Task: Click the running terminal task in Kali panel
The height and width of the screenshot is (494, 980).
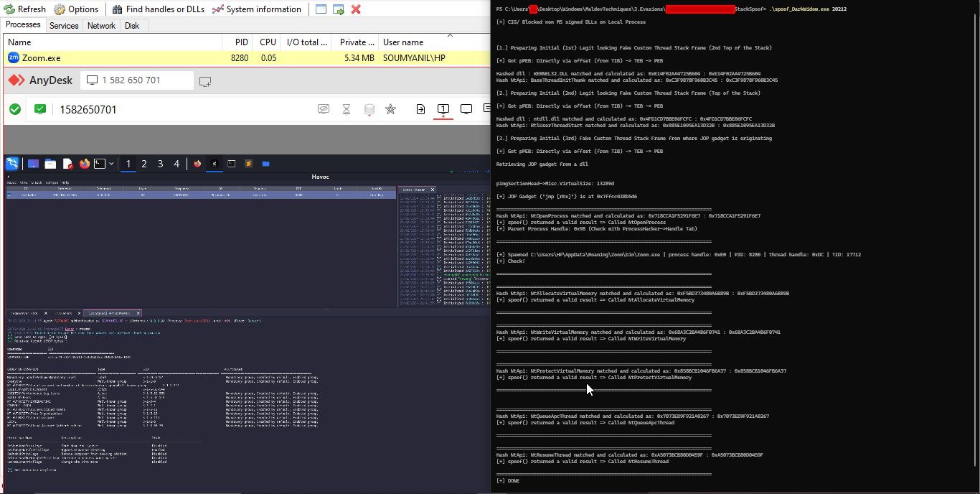Action: point(232,164)
